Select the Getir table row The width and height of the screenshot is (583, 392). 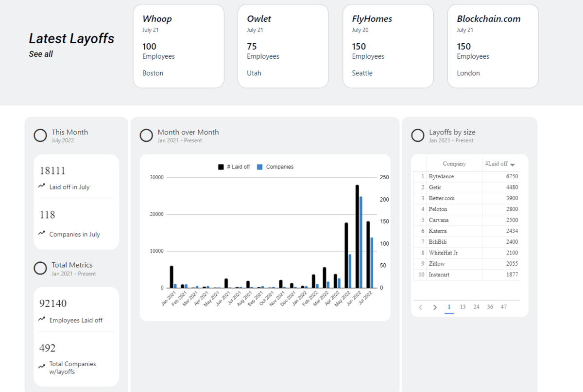coord(466,187)
